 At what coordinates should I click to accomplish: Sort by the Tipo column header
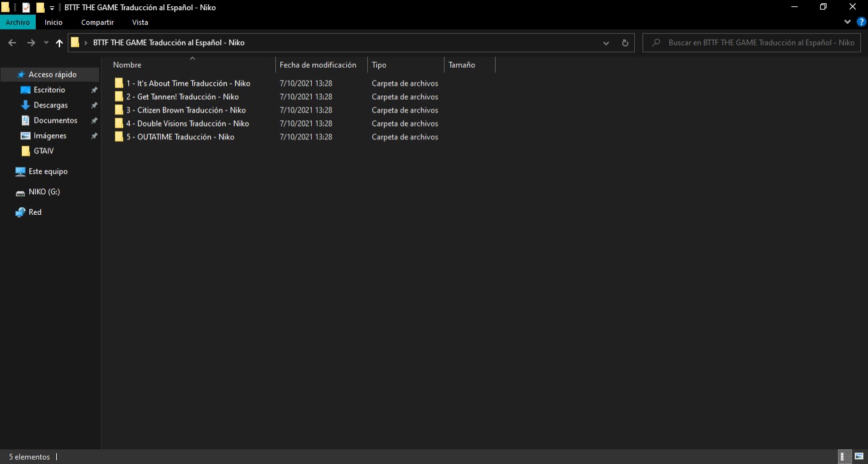click(x=379, y=65)
